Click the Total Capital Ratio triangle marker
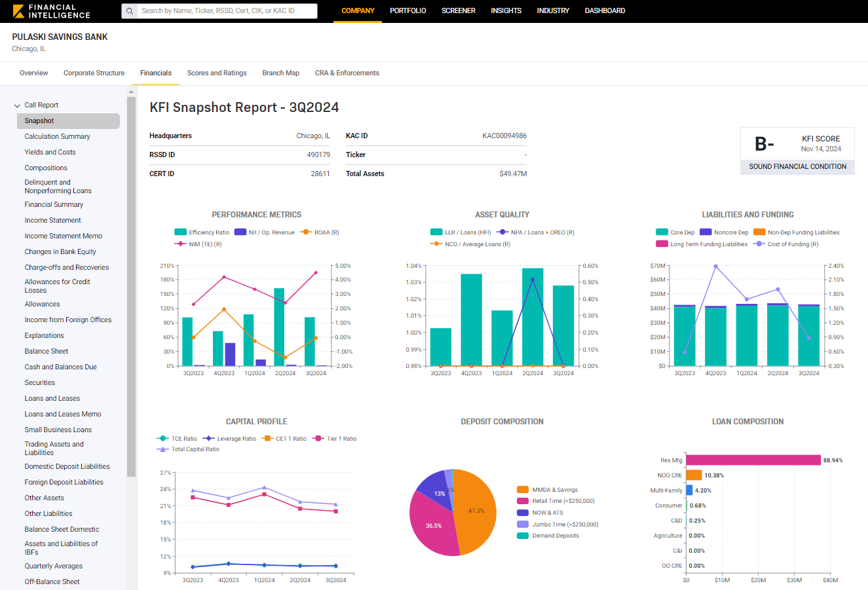868x590 pixels. pos(162,449)
